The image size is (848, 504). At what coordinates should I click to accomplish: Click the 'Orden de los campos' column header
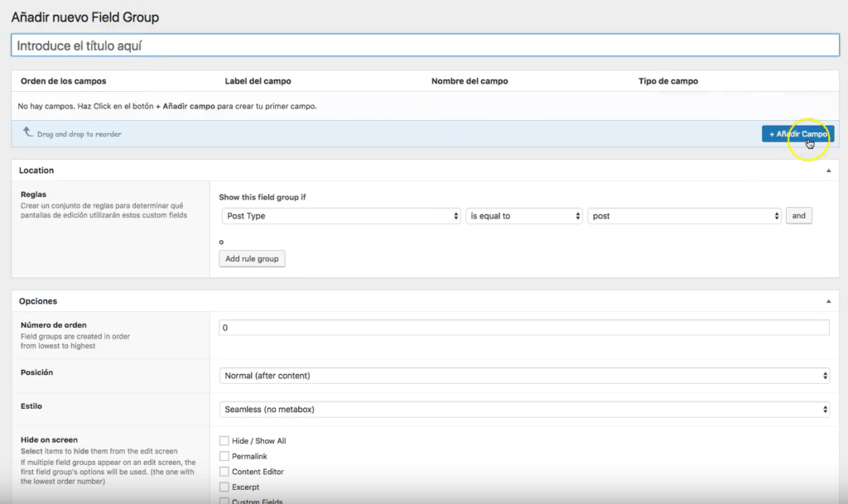point(63,81)
